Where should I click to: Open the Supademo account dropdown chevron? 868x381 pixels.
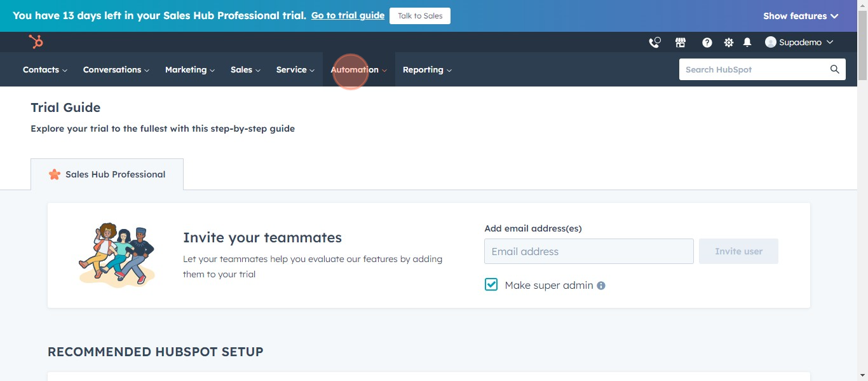tap(829, 43)
